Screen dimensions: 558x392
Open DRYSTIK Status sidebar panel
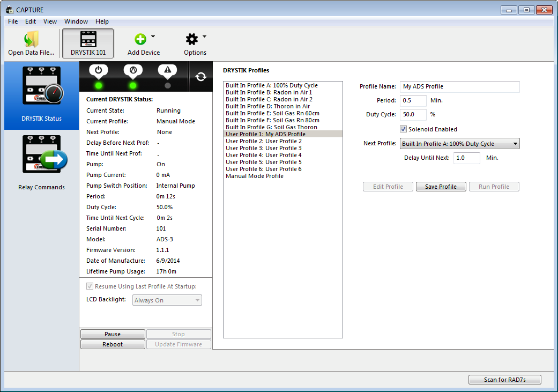point(41,95)
